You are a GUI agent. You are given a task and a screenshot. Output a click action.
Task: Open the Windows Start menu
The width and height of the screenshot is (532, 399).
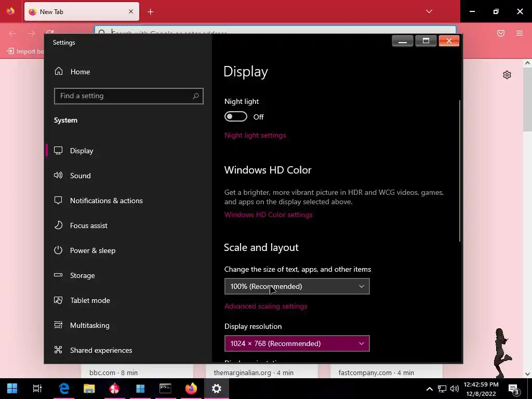coord(12,388)
